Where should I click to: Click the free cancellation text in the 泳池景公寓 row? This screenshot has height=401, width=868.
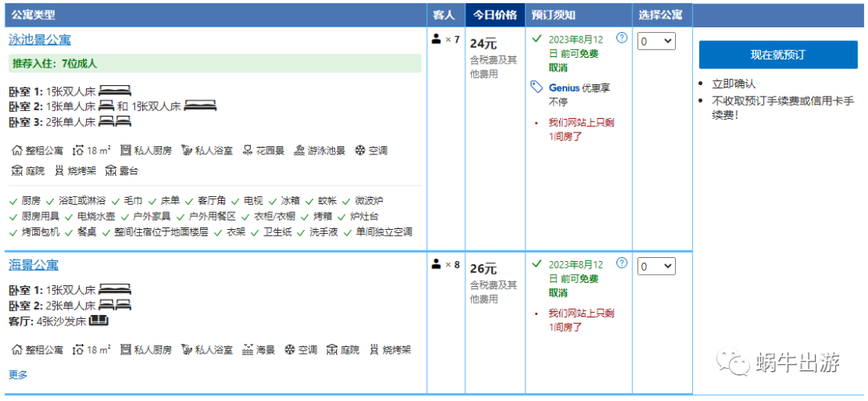[575, 54]
